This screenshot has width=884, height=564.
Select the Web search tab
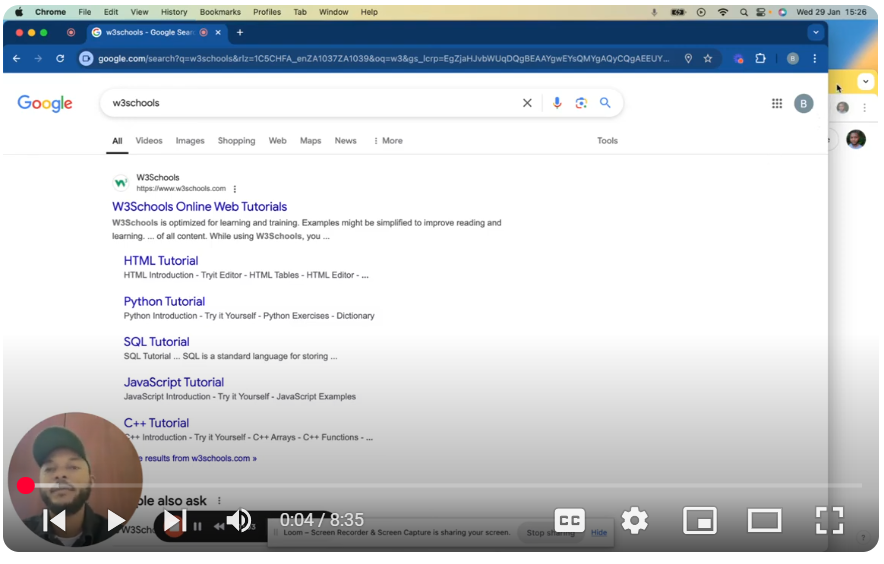coord(277,141)
